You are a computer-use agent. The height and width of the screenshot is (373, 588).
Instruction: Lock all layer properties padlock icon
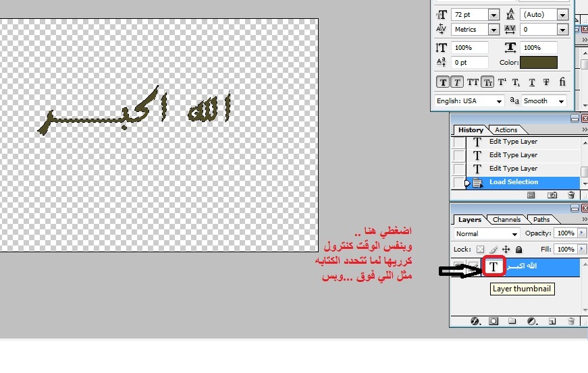[x=518, y=249]
